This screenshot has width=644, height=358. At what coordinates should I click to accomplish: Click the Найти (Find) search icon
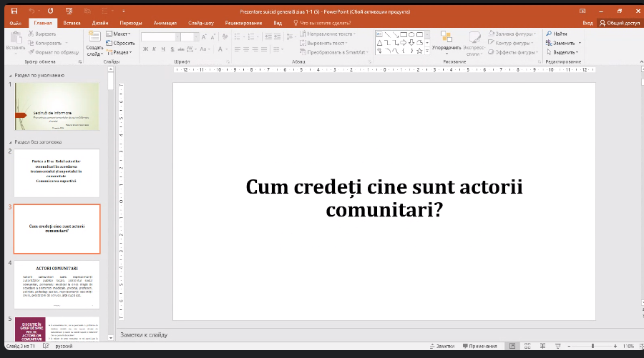tap(549, 34)
